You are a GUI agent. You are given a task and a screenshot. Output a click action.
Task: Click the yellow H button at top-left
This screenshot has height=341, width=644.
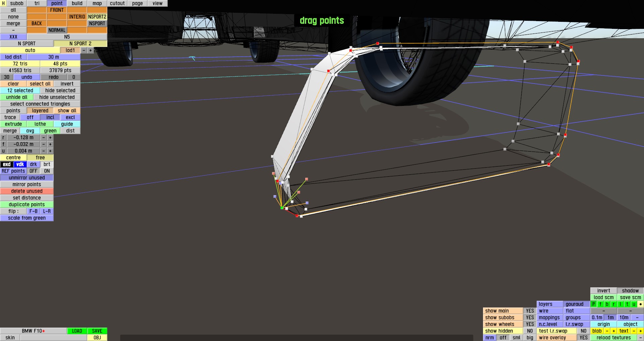click(x=3, y=3)
